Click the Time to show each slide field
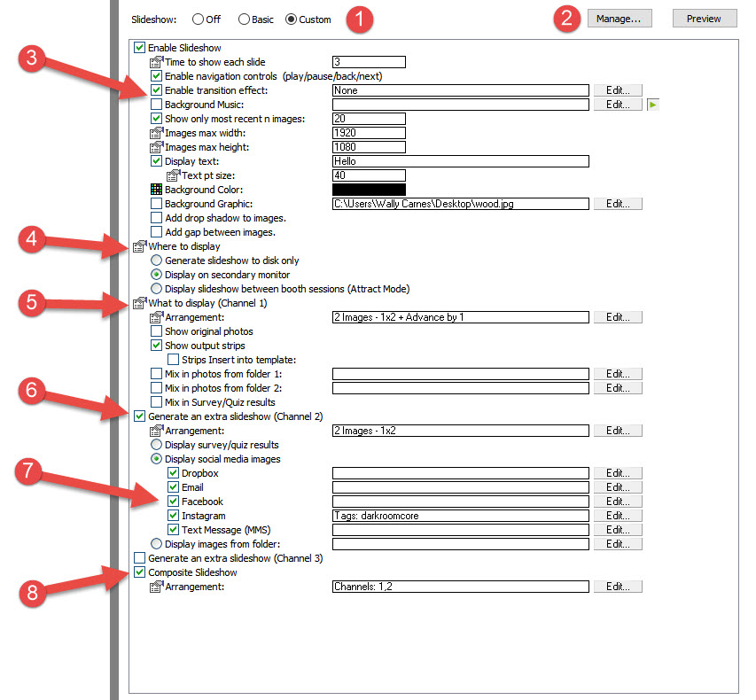 tap(369, 62)
